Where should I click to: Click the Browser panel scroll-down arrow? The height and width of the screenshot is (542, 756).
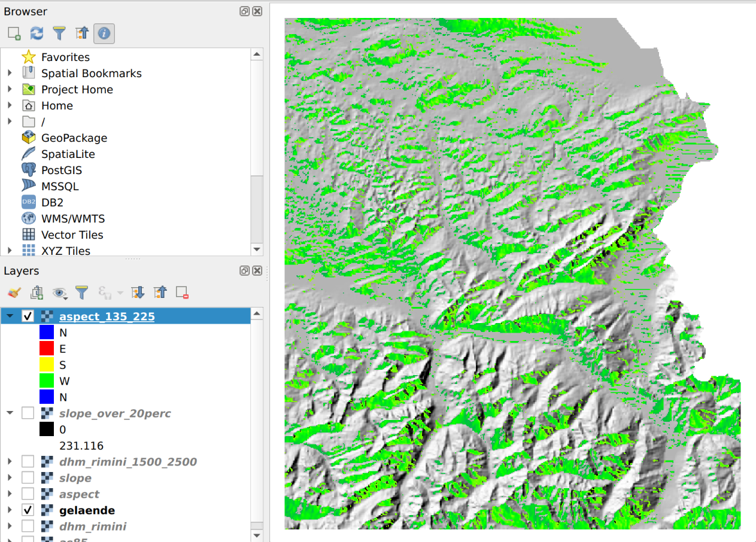[x=256, y=249]
